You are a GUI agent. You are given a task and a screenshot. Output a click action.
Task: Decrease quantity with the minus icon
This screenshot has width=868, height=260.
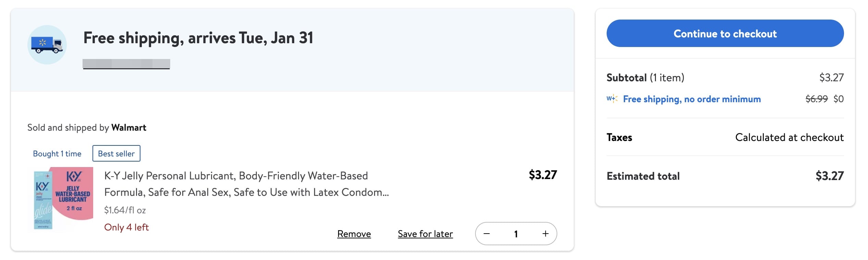click(487, 234)
